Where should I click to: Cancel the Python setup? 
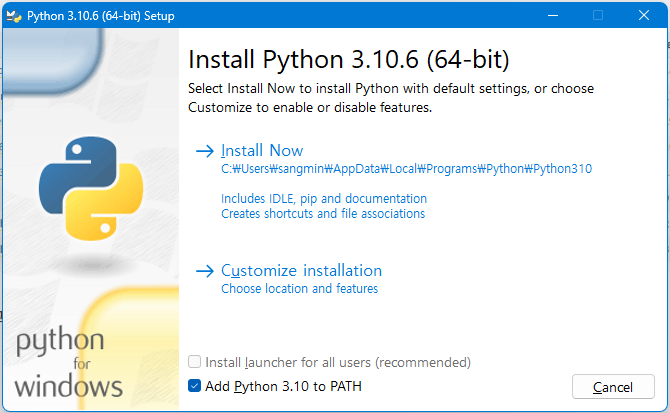point(613,387)
